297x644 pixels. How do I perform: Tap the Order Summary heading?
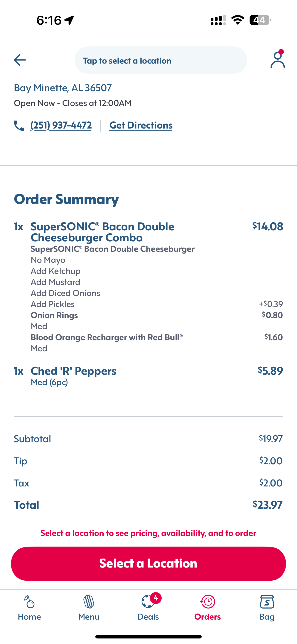click(x=67, y=199)
